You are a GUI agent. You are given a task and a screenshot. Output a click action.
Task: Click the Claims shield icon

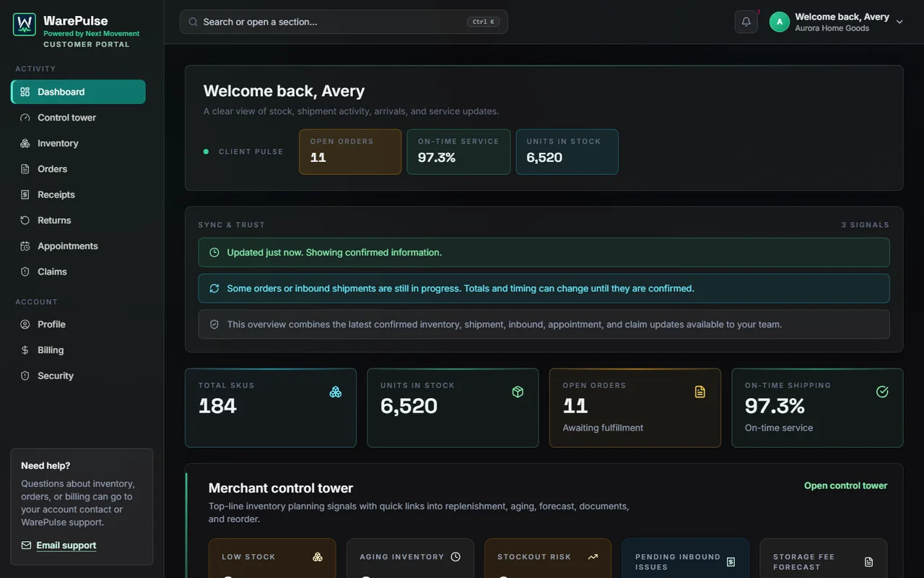(x=25, y=272)
